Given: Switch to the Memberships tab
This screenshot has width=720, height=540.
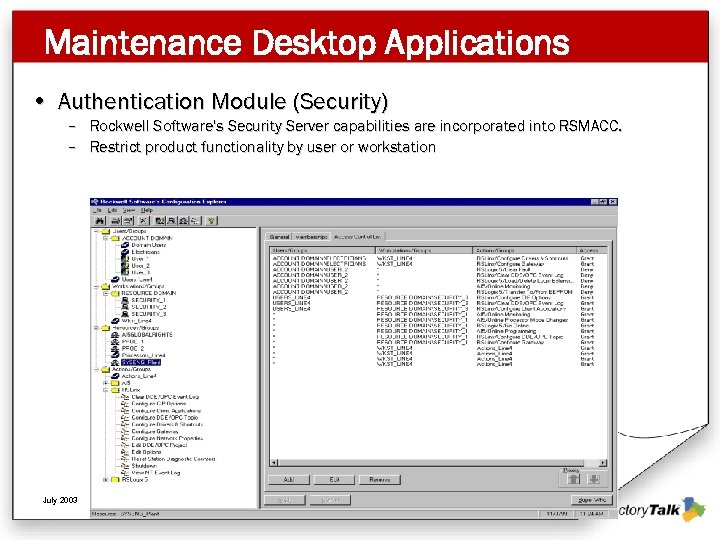Looking at the screenshot, I should pyautogui.click(x=312, y=237).
